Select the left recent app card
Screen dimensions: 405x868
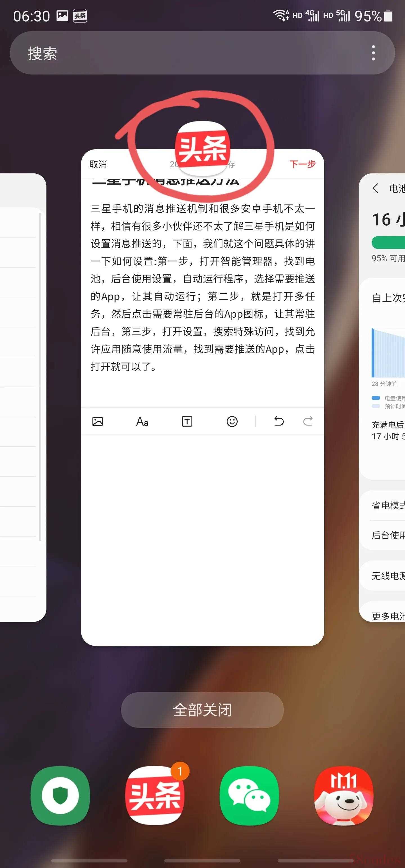pyautogui.click(x=20, y=398)
